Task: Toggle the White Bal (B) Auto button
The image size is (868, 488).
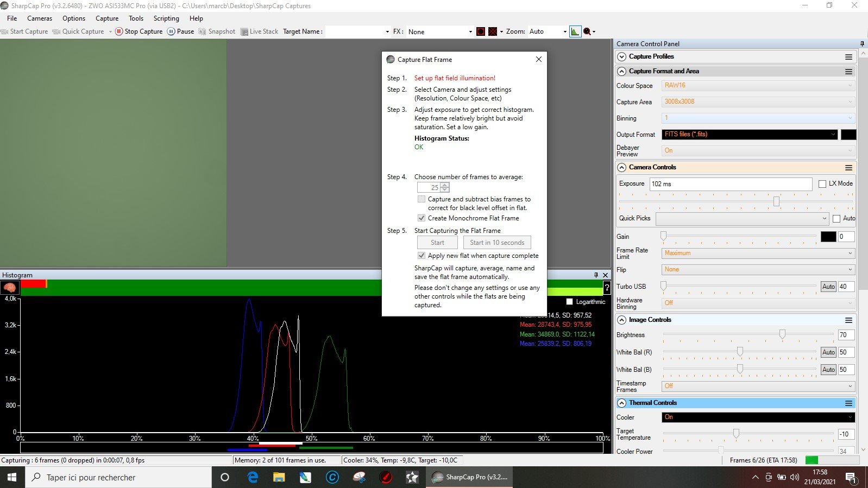Action: click(828, 370)
